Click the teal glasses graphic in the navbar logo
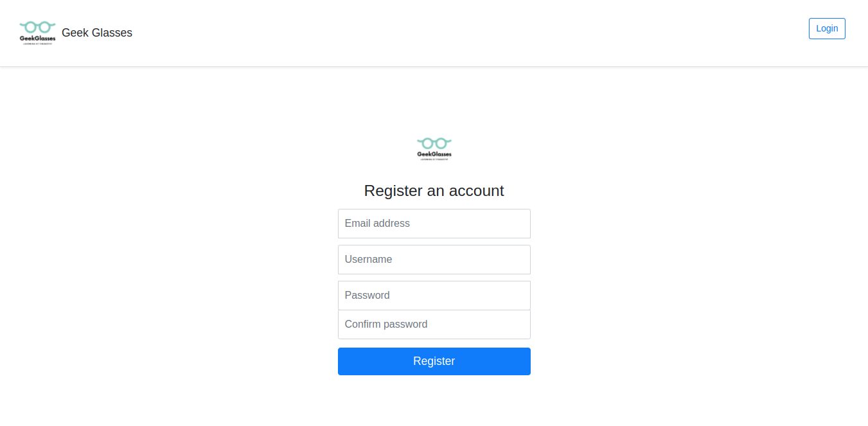The width and height of the screenshot is (868, 426). coord(37,27)
